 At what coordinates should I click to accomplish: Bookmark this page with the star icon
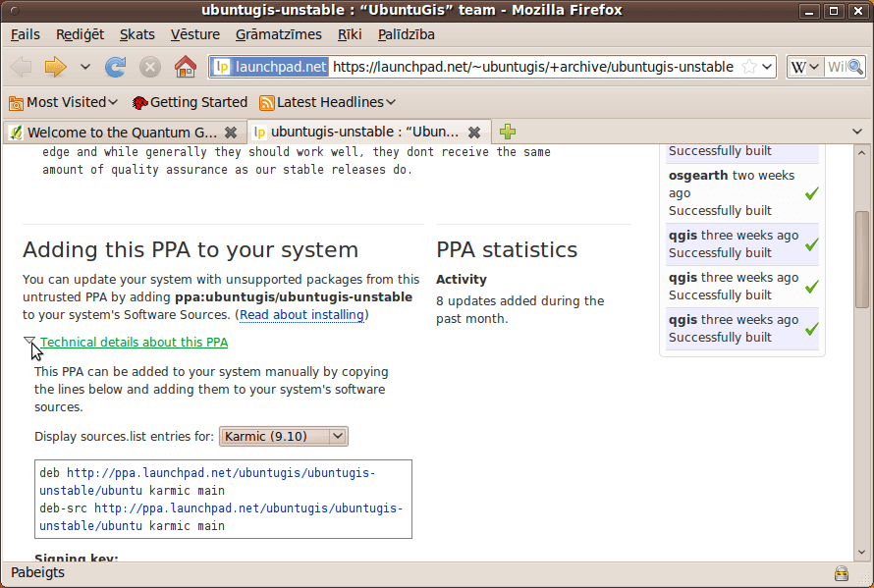(749, 67)
